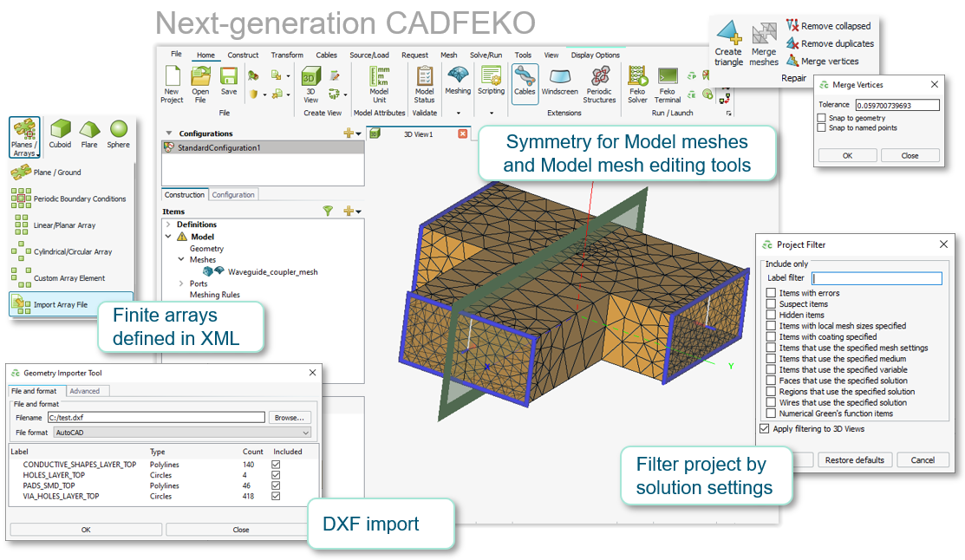The width and height of the screenshot is (965, 560).
Task: Switch to the Construct ribbon tab
Action: pos(243,55)
